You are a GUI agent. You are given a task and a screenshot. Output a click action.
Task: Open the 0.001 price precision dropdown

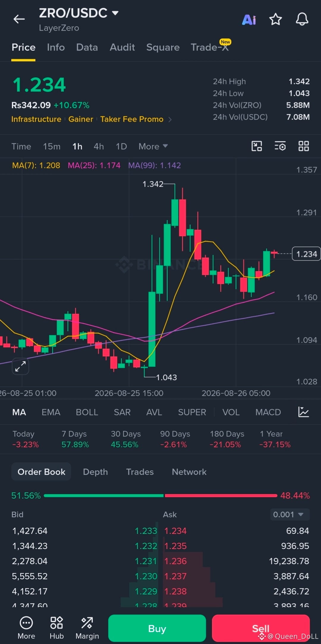(290, 514)
